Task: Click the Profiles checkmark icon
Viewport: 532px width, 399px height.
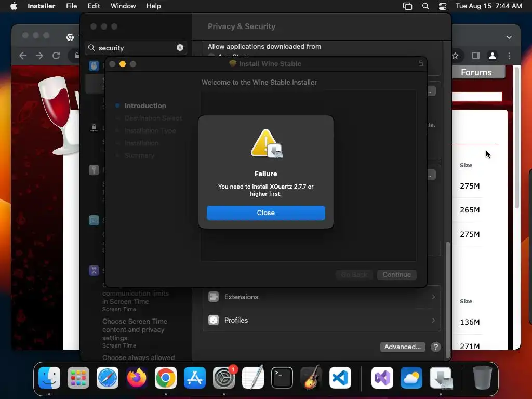Action: (214, 320)
